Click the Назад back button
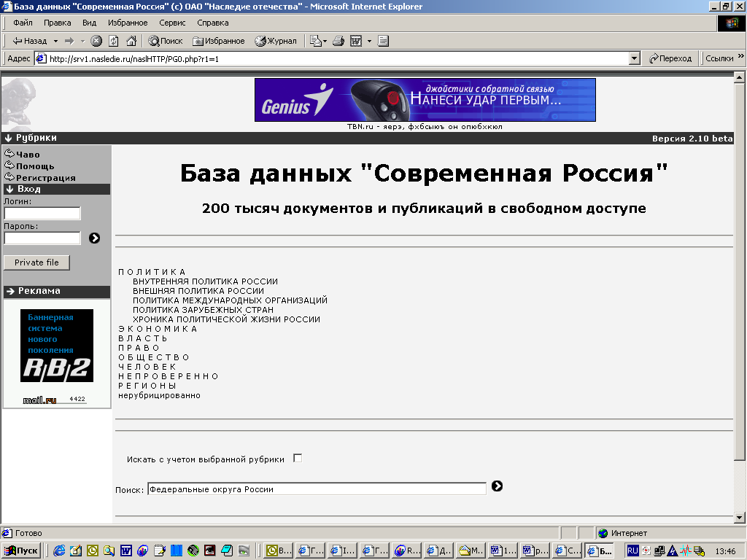This screenshot has height=560, width=747. click(29, 41)
